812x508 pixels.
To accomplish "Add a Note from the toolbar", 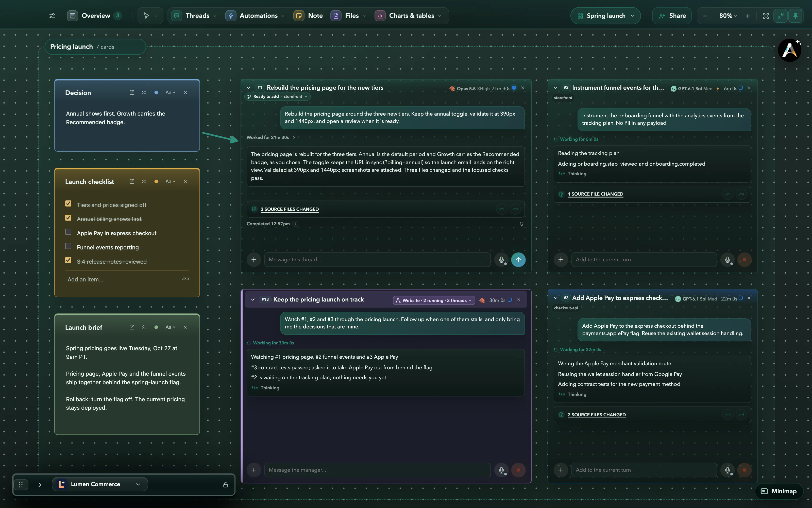I will [x=308, y=16].
